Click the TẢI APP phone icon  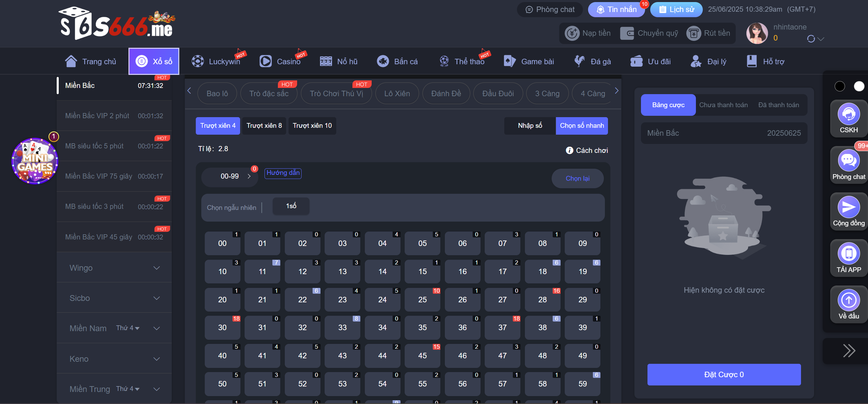(848, 254)
